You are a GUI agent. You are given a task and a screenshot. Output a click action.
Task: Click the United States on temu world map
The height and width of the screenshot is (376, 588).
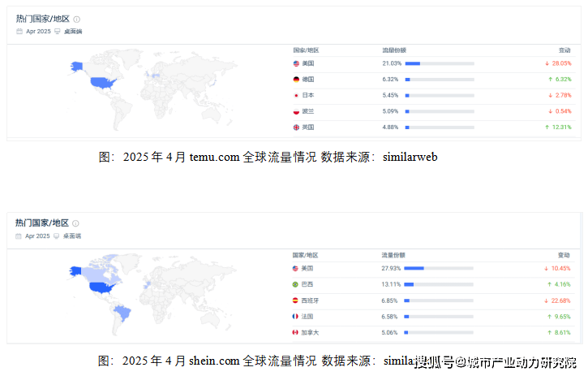pos(102,82)
